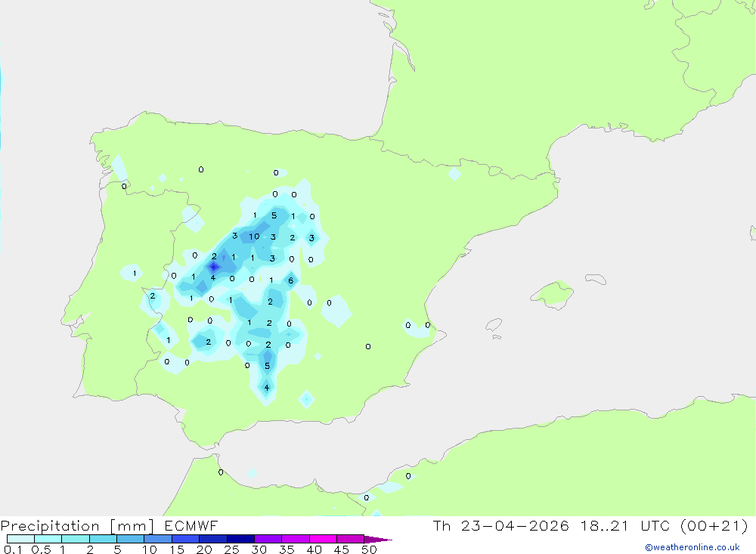Click the dark blue precipitation peak over western Spain
The height and width of the screenshot is (554, 756).
point(214,267)
